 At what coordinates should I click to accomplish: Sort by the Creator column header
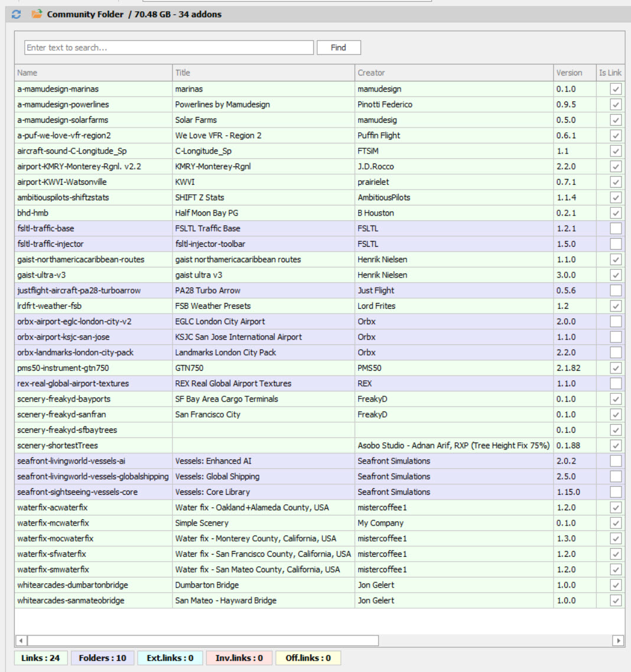click(x=454, y=73)
